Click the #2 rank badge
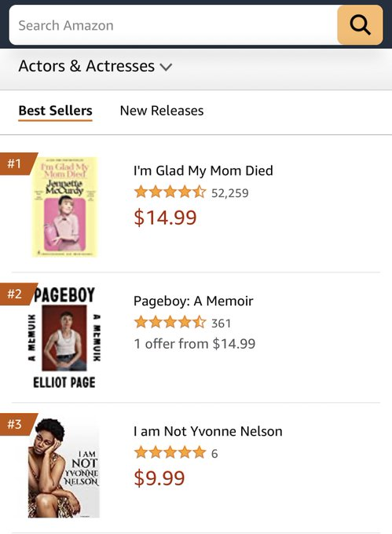Screen dimensions: 392x534 16,294
